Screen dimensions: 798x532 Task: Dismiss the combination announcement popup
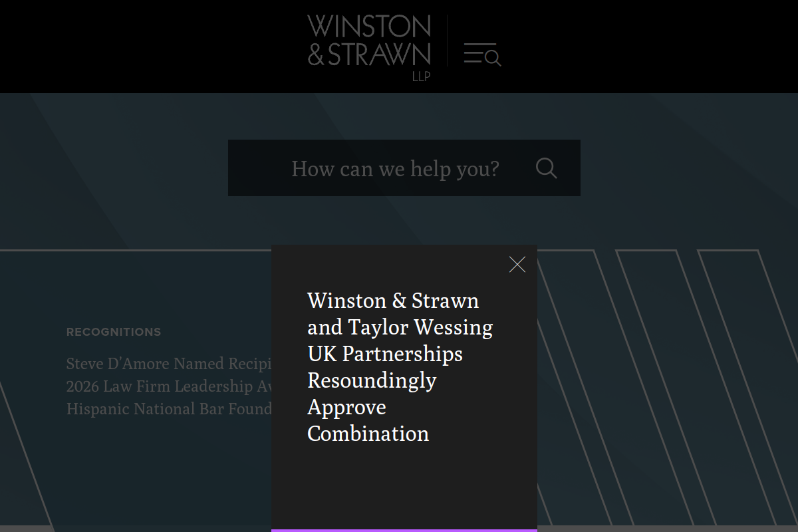pyautogui.click(x=517, y=264)
